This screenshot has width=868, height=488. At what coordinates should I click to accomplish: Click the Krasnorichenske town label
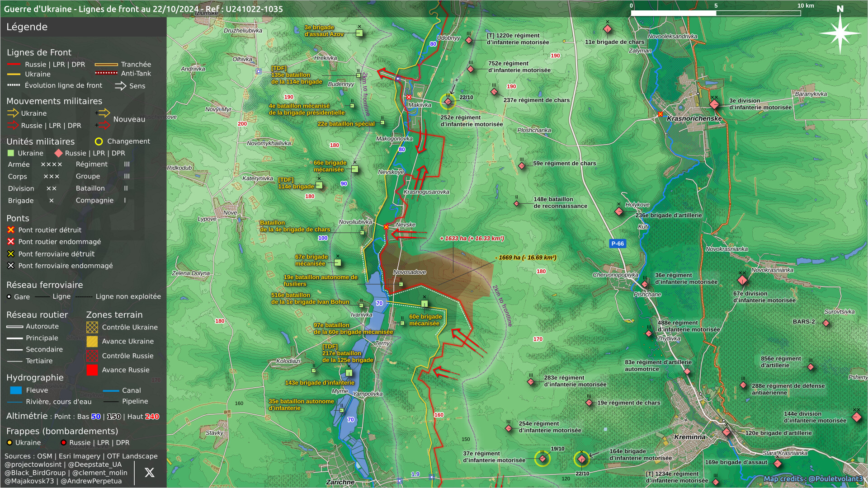point(694,118)
